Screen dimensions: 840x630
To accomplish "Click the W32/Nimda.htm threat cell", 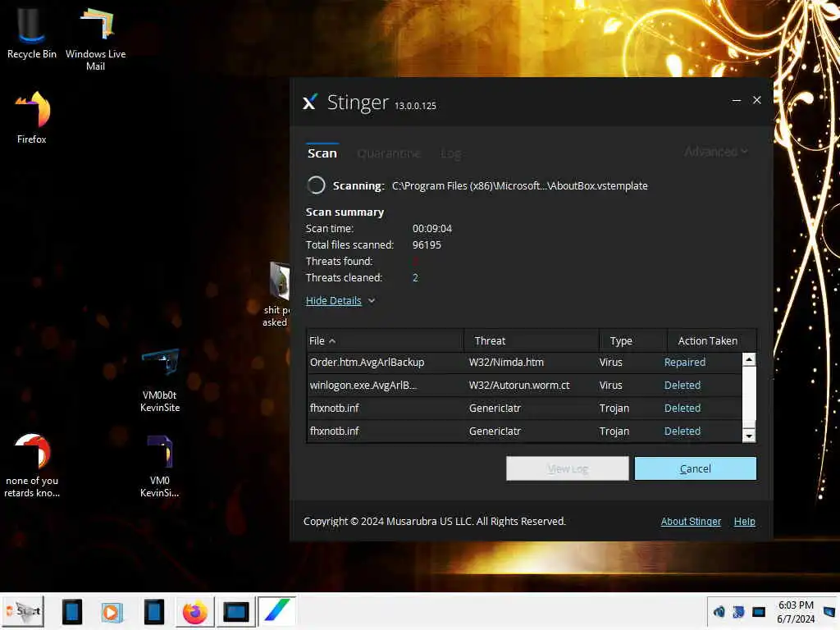I will click(506, 363).
